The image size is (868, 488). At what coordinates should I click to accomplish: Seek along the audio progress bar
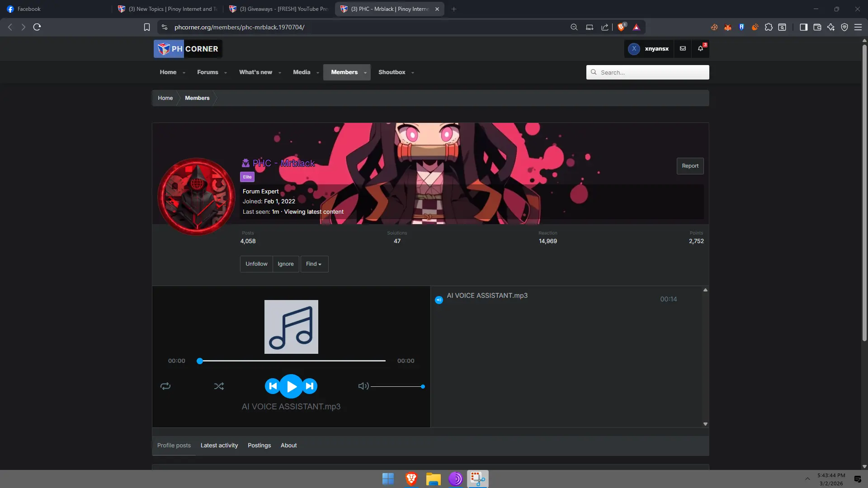click(x=292, y=361)
